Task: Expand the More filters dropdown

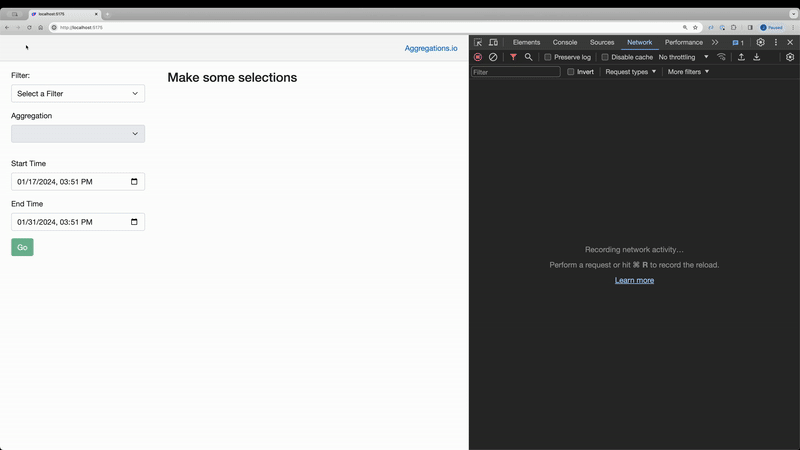Action: point(688,72)
